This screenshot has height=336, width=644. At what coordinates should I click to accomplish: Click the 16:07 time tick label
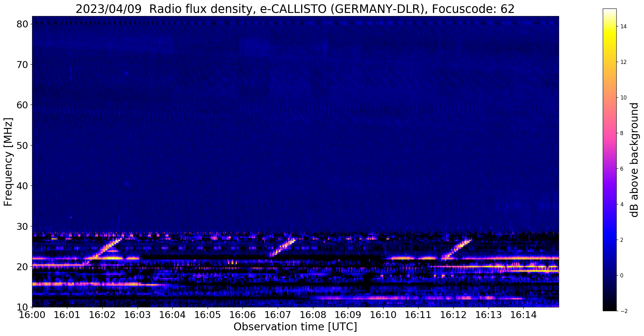pyautogui.click(x=278, y=314)
